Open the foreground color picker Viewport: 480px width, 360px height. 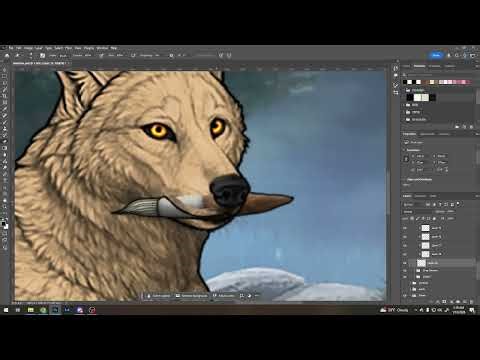click(3, 223)
